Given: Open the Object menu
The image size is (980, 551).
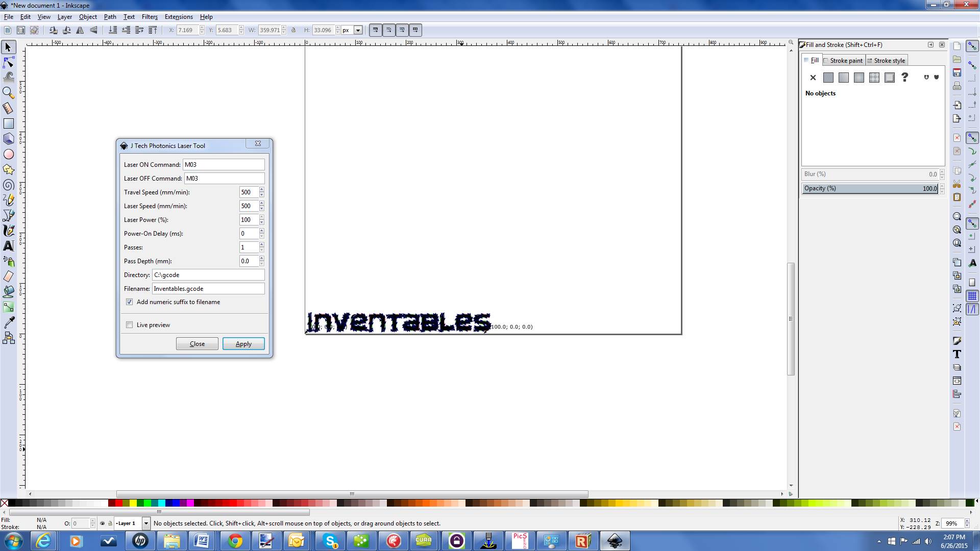Looking at the screenshot, I should click(88, 17).
